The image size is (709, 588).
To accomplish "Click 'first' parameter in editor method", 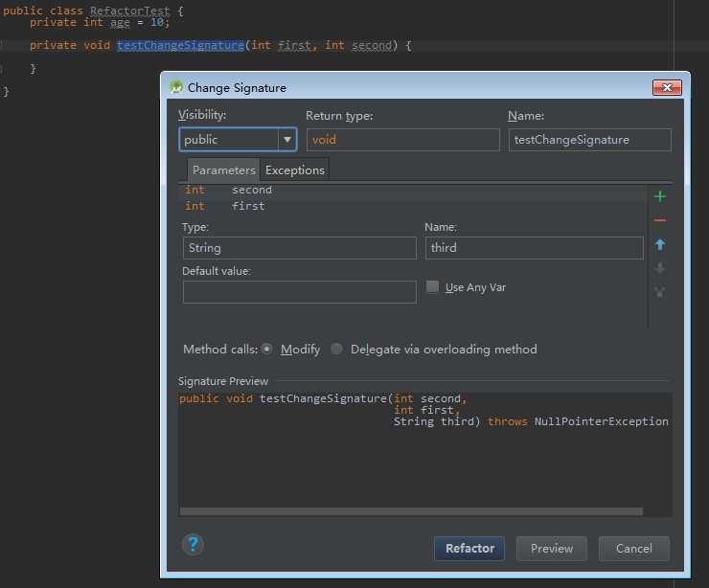I will point(295,46).
